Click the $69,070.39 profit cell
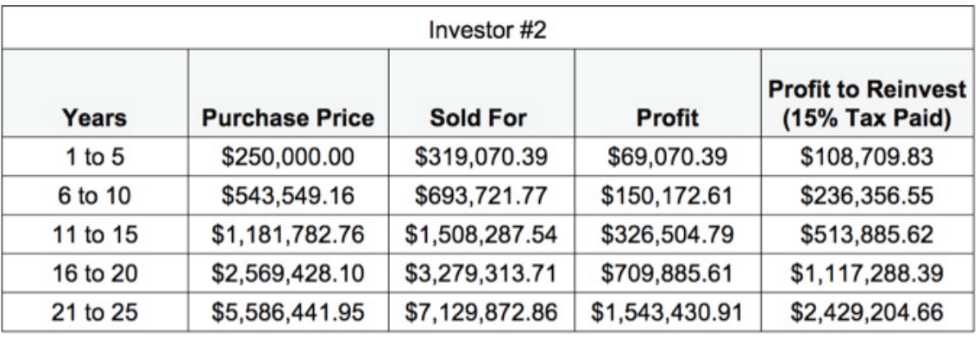Image resolution: width=980 pixels, height=338 pixels. click(668, 157)
